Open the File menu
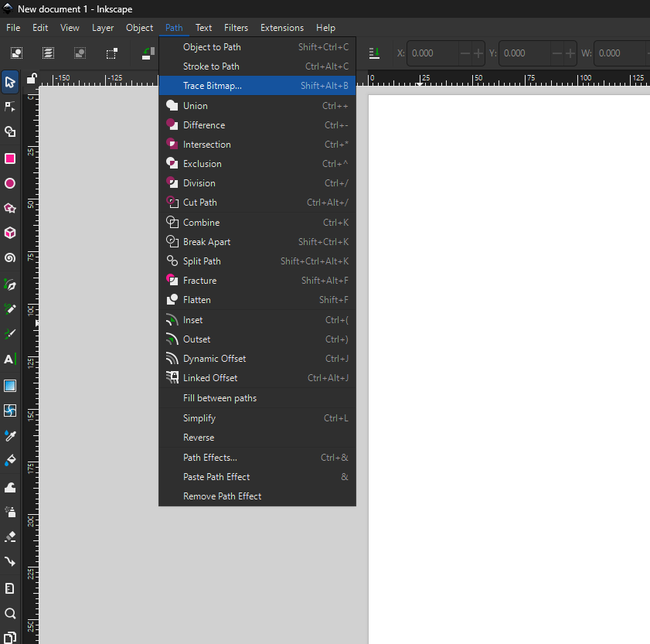The width and height of the screenshot is (650, 644). pos(13,28)
